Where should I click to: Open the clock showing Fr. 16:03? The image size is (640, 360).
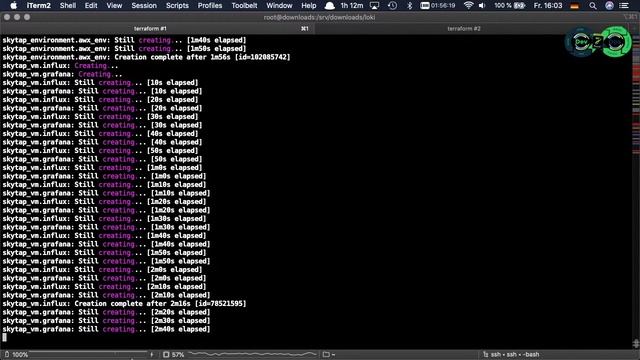[548, 6]
